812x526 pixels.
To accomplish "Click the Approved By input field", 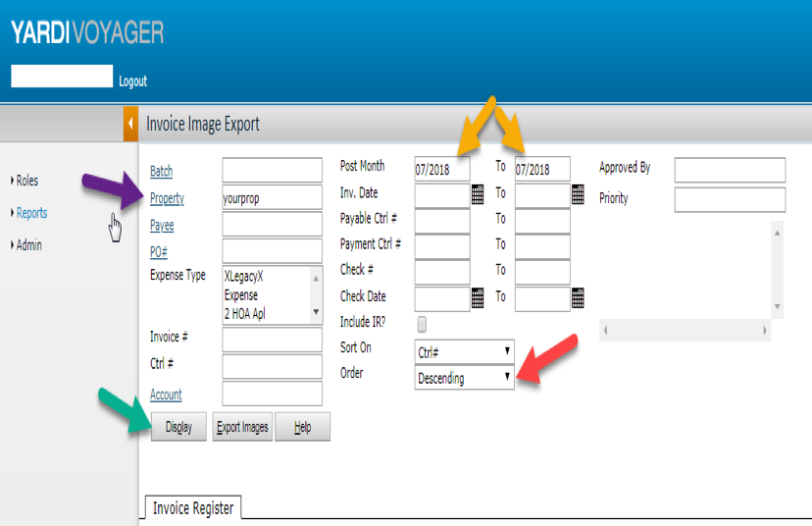I will tap(730, 170).
